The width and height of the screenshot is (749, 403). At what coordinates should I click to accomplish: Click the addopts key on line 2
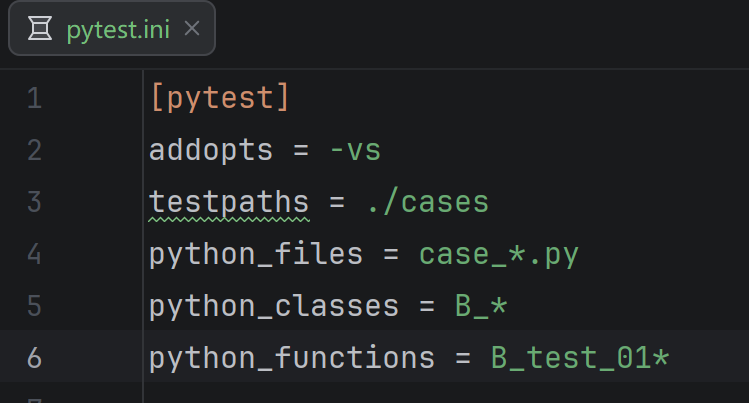click(x=211, y=150)
